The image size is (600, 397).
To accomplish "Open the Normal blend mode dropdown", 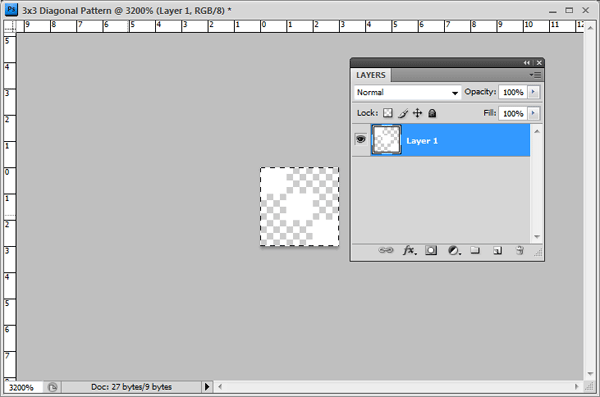I will coord(407,92).
